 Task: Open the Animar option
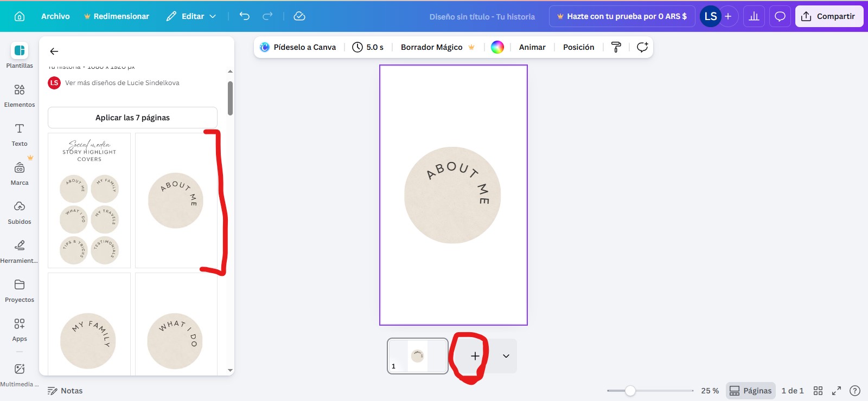click(532, 47)
